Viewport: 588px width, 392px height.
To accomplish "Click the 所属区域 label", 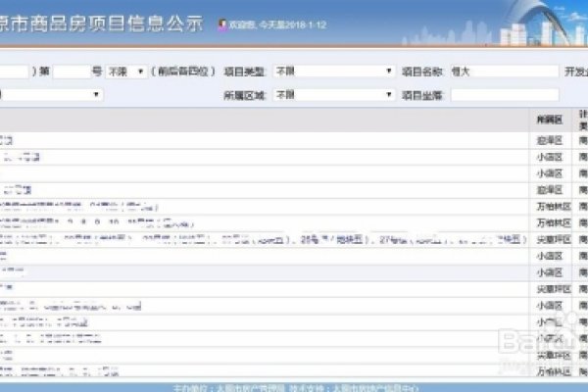I will pyautogui.click(x=244, y=95).
